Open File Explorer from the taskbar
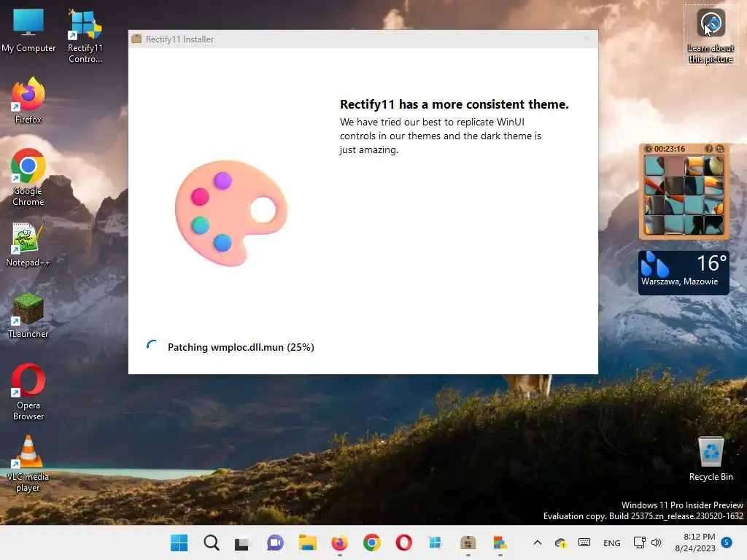Image resolution: width=747 pixels, height=560 pixels. pyautogui.click(x=307, y=542)
